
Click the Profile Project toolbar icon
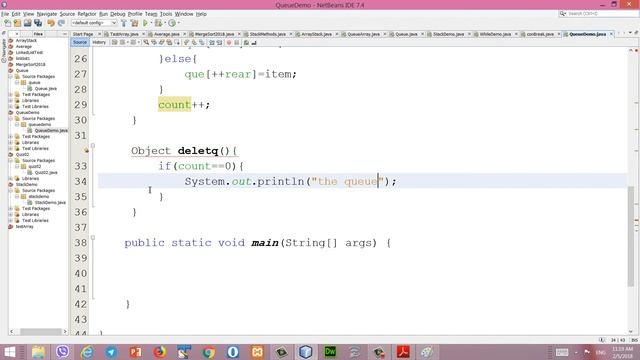coord(172,23)
